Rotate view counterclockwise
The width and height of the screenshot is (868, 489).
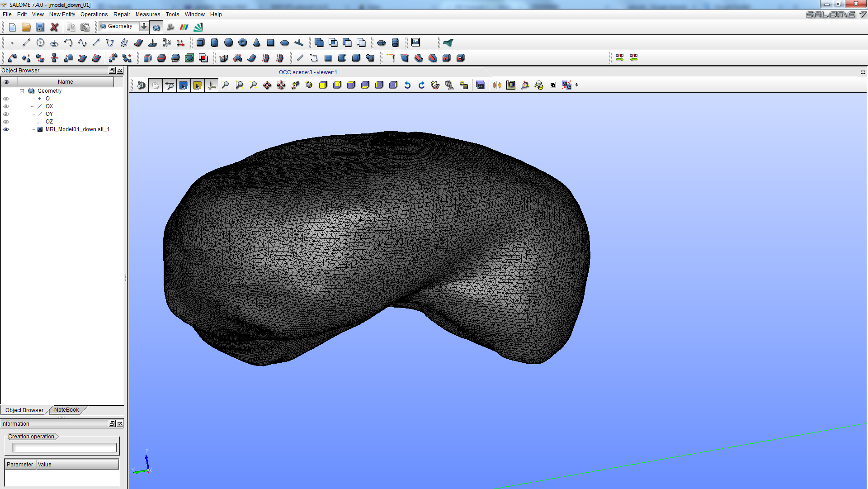point(407,85)
